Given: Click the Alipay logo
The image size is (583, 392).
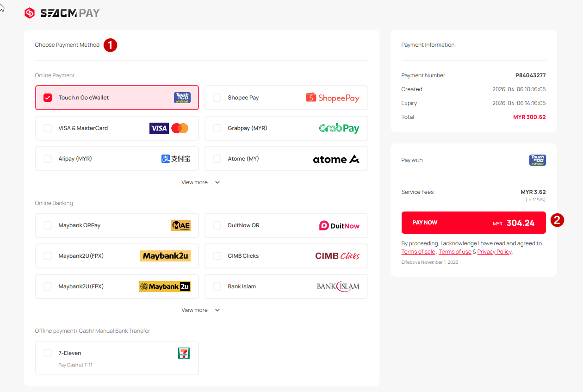Looking at the screenshot, I should [176, 159].
